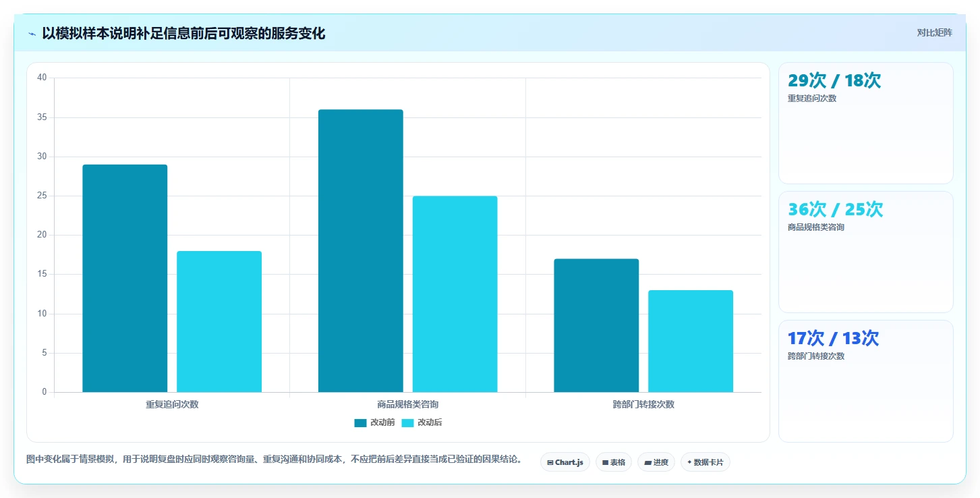Toggle the 改动后 legend entry
The width and height of the screenshot is (980, 498).
(x=422, y=422)
